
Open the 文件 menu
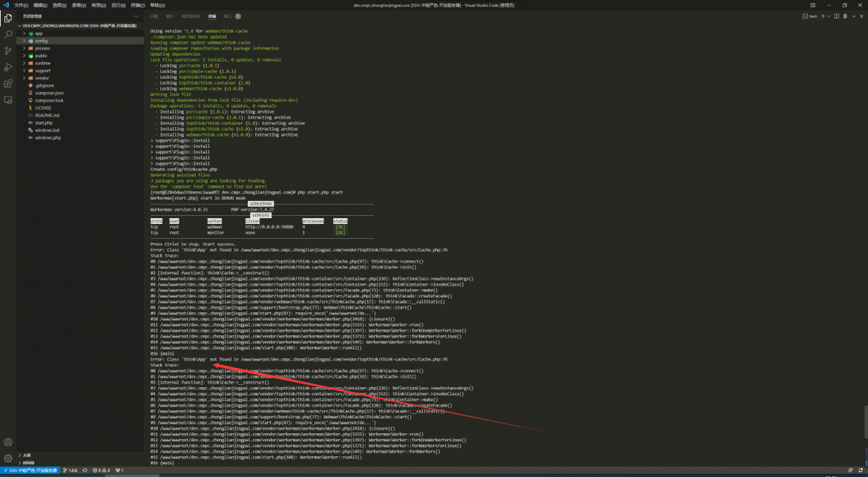click(21, 5)
